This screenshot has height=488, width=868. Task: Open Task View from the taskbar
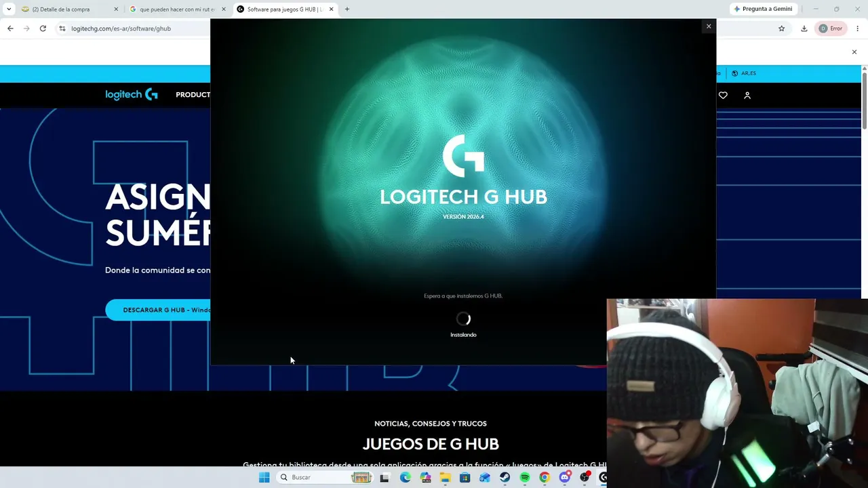(384, 477)
